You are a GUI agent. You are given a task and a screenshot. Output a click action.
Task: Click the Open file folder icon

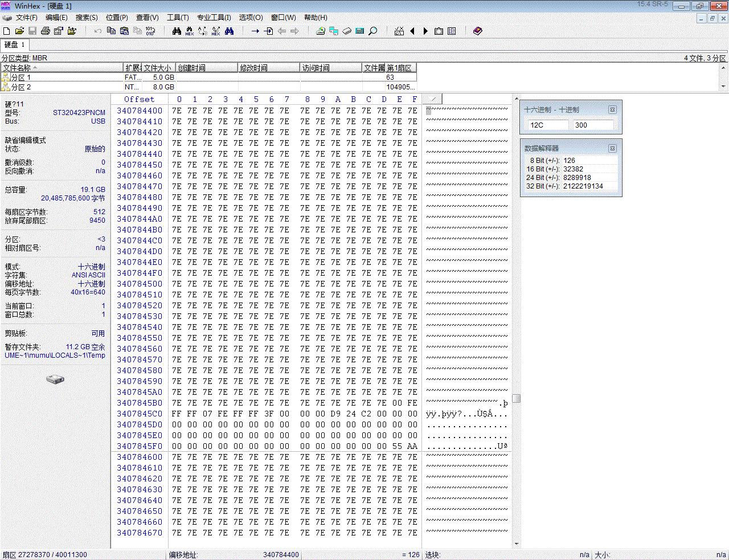(19, 31)
